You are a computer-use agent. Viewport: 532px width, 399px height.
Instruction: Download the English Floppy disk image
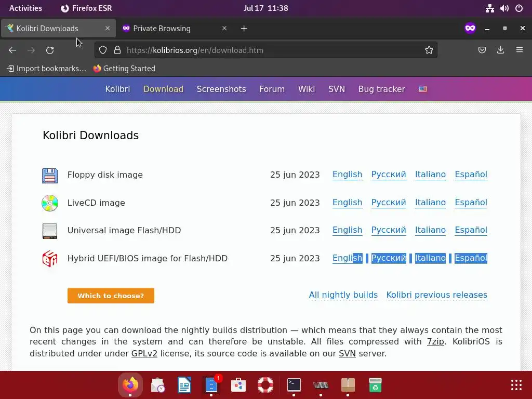(x=347, y=175)
